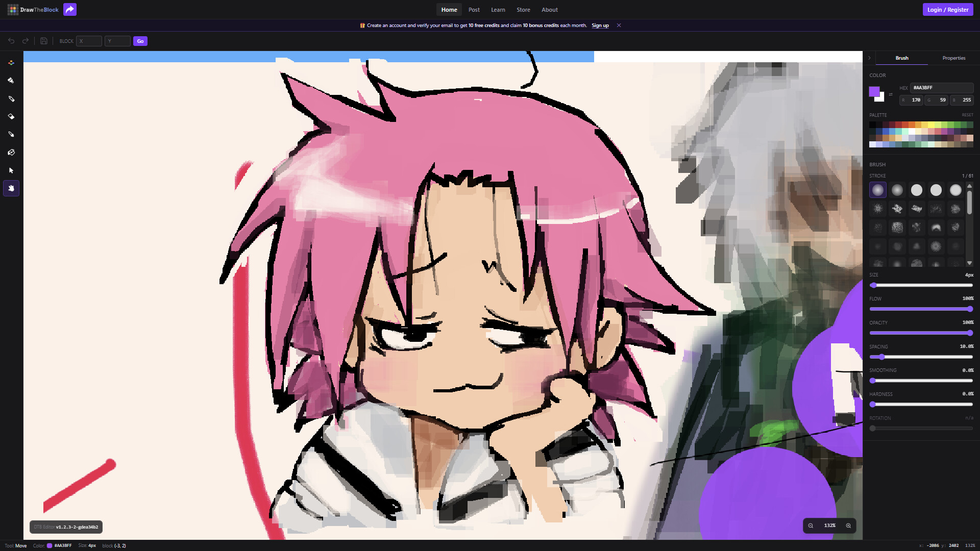Click the Opacity slider track
Viewport: 980px width, 551px height.
[x=921, y=333]
